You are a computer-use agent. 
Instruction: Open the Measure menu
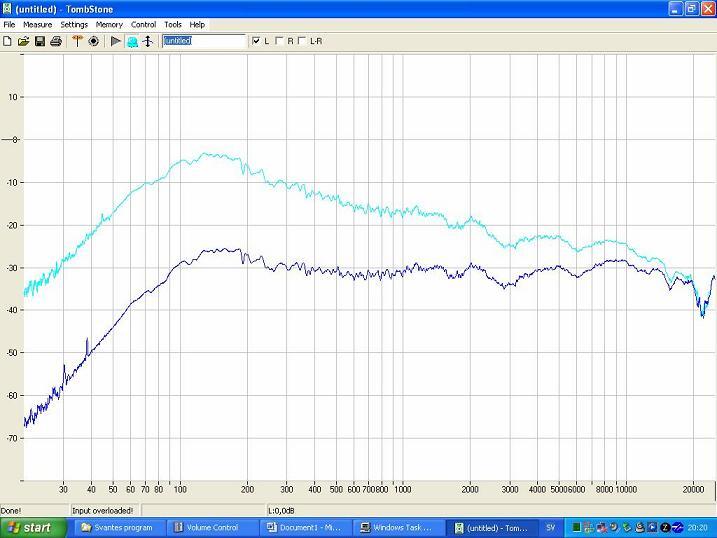point(37,25)
